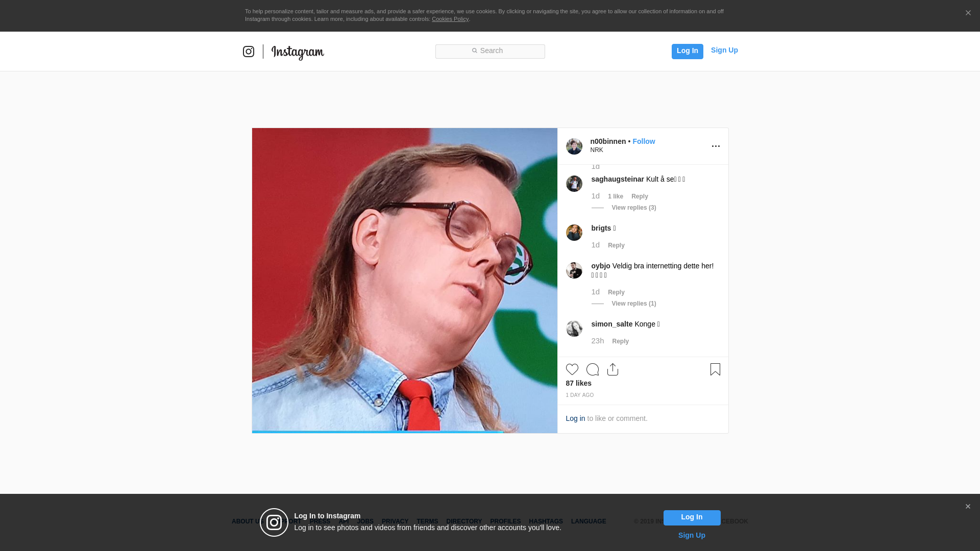980x551 pixels.
Task: Open the HASHTAGS footer link
Action: 546,521
